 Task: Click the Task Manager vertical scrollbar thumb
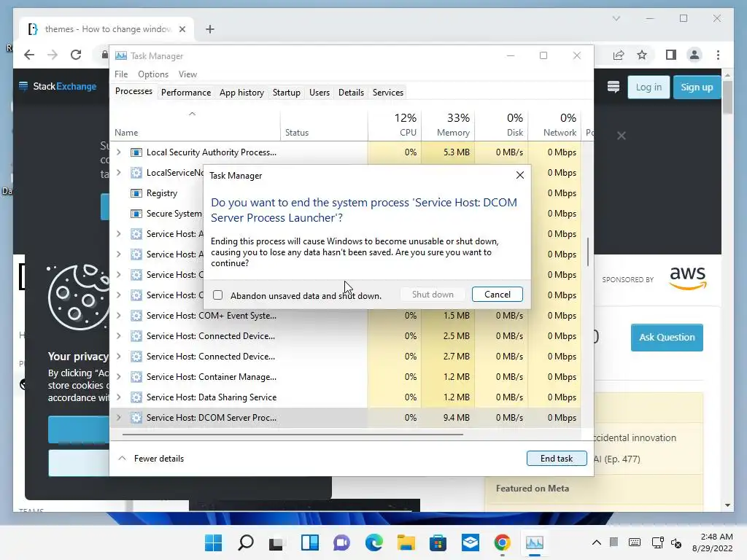click(x=588, y=252)
